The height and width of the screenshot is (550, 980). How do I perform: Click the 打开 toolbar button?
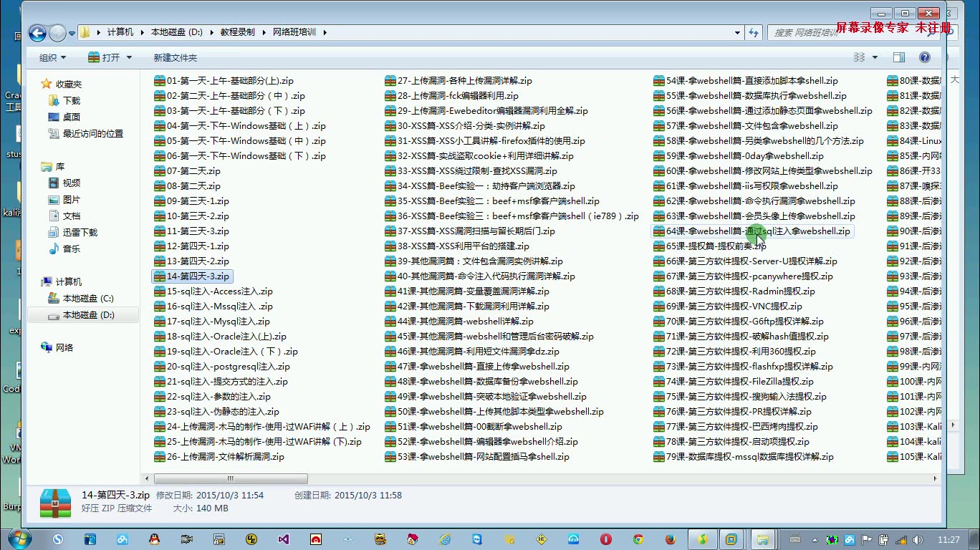(x=104, y=57)
